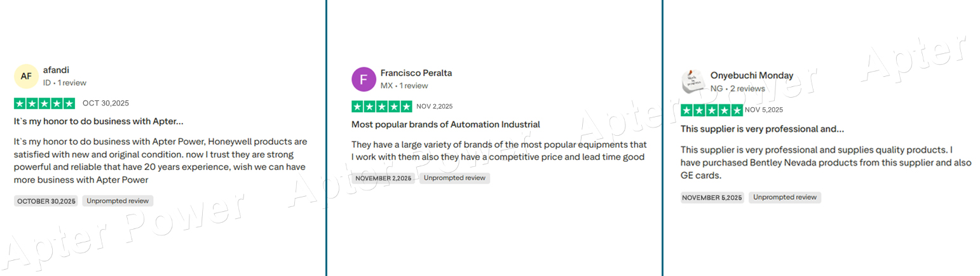
Task: Click Onyebuchi Monday's profile picture
Action: click(x=692, y=82)
